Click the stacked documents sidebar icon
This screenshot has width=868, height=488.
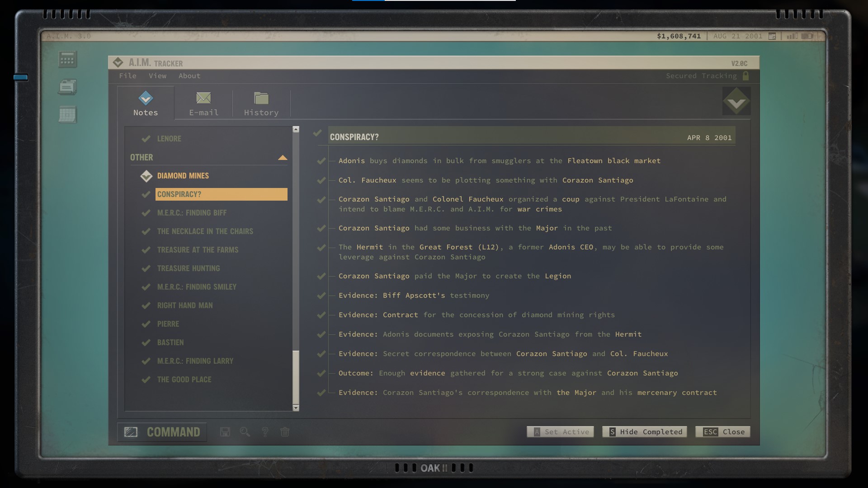67,87
